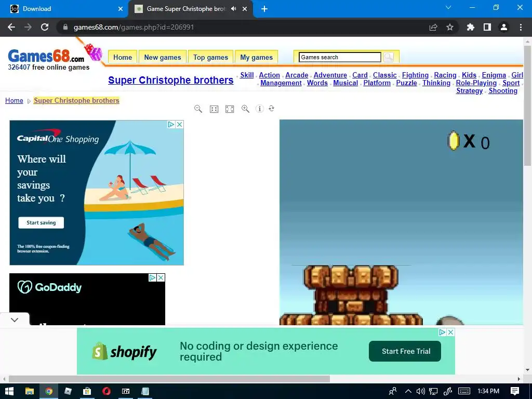Click the Home breadcrumb link
532x399 pixels.
pyautogui.click(x=14, y=100)
